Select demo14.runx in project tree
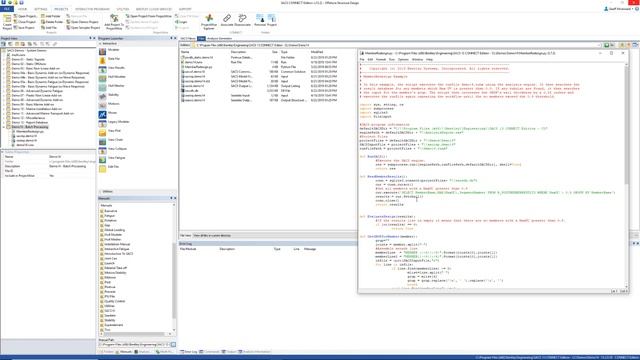The width and height of the screenshot is (640, 360). (x=25, y=145)
